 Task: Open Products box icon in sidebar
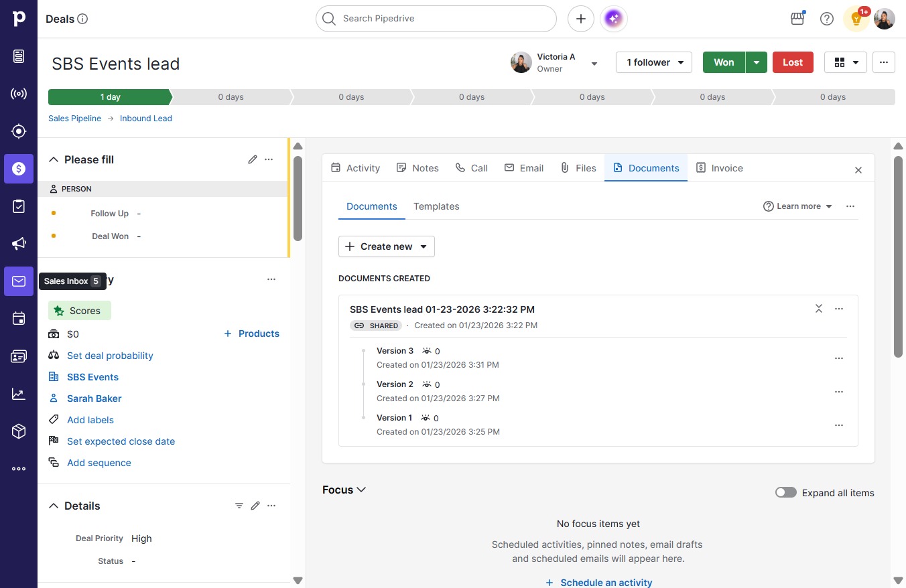(x=19, y=431)
